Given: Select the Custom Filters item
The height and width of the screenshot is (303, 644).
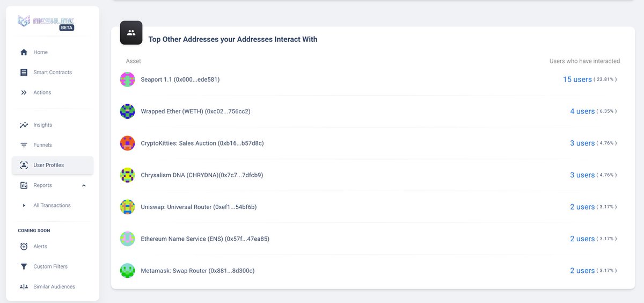Looking at the screenshot, I should tap(53, 266).
